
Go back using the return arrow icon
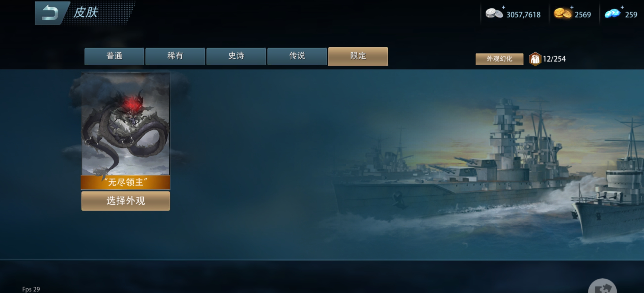(x=50, y=13)
